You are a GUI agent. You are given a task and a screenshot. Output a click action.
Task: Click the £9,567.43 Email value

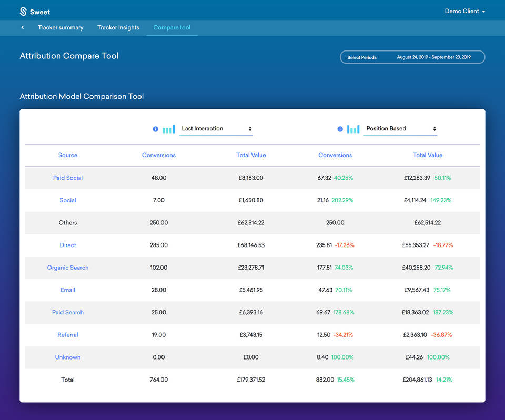[417, 290]
